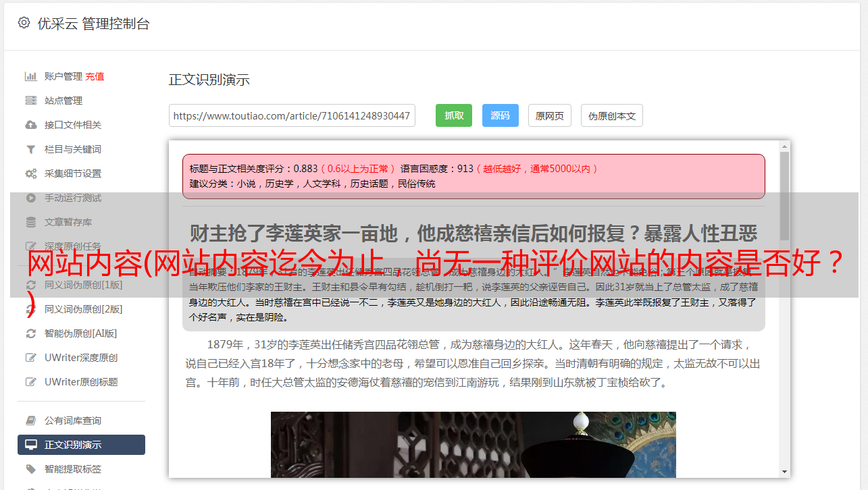This screenshot has width=868, height=490.
Task: Click the 原网页 button
Action: [x=550, y=115]
